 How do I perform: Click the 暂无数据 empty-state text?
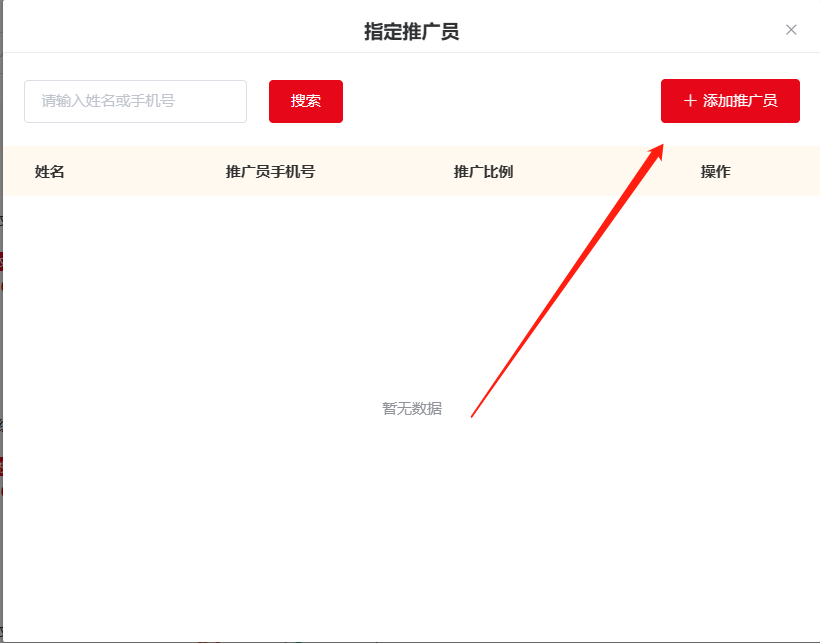(412, 408)
